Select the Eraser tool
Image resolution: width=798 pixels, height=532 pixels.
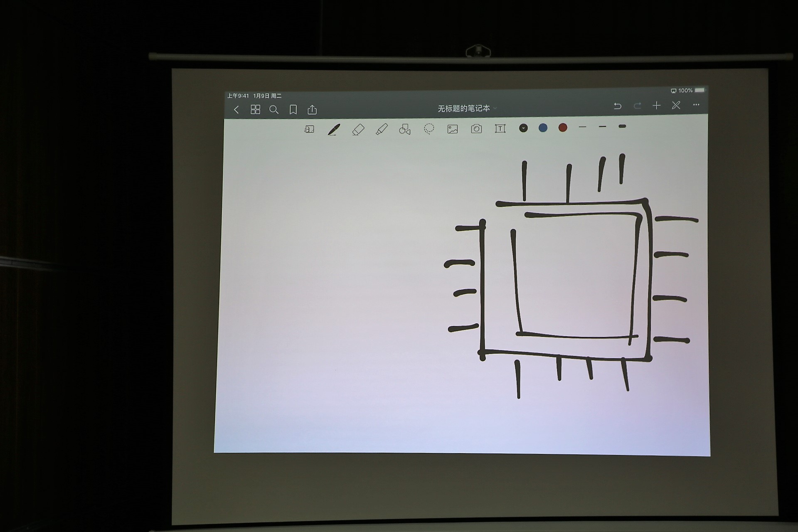click(358, 130)
